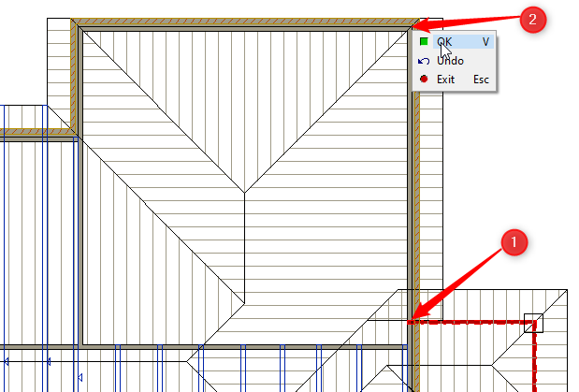Click the green square OK icon
The image size is (579, 392).
[424, 42]
